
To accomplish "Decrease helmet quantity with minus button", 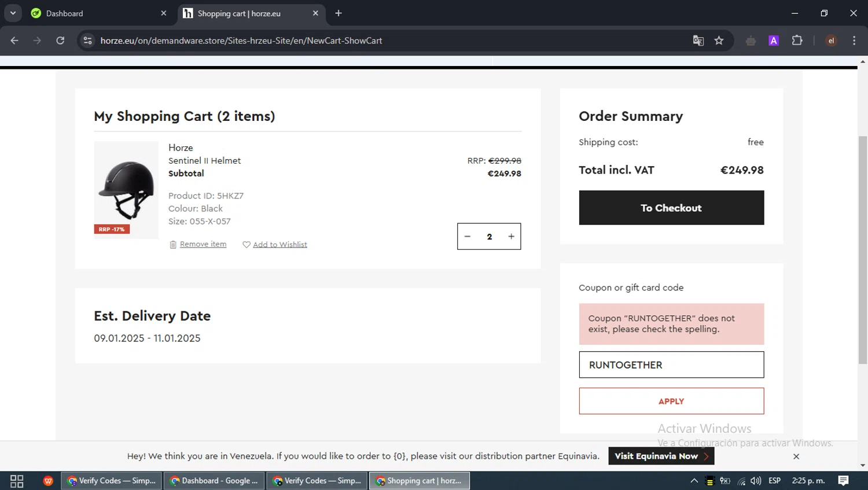I will (468, 237).
